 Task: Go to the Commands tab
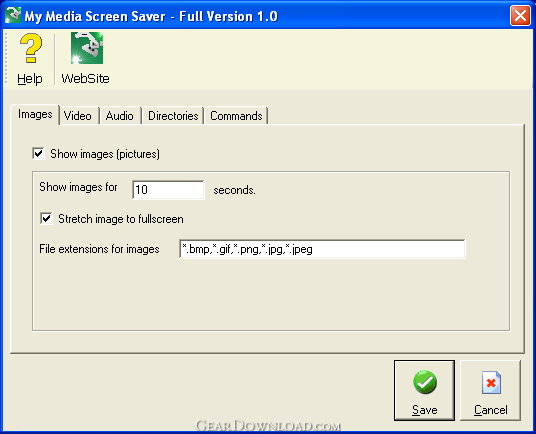point(236,116)
